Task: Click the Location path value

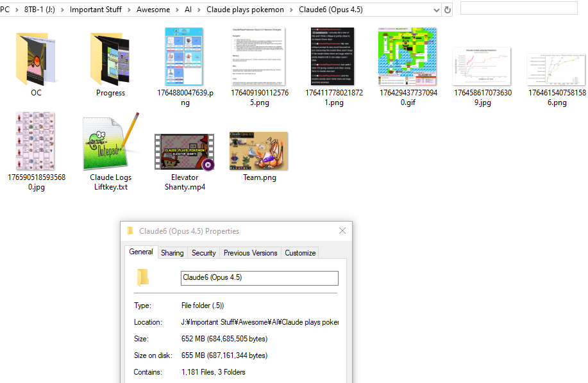Action: [x=260, y=322]
